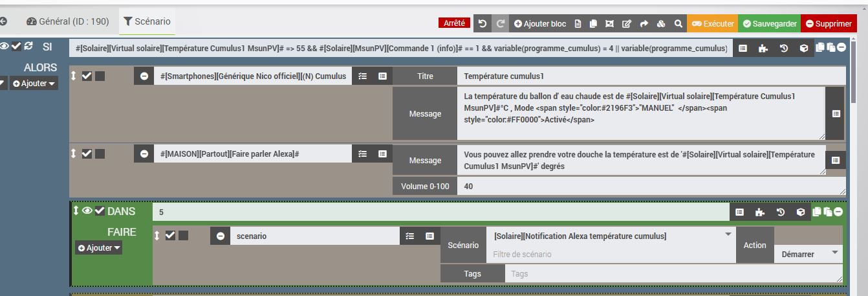This screenshot has height=296, width=868.
Task: Click the Ajouter bloc button
Action: [540, 23]
